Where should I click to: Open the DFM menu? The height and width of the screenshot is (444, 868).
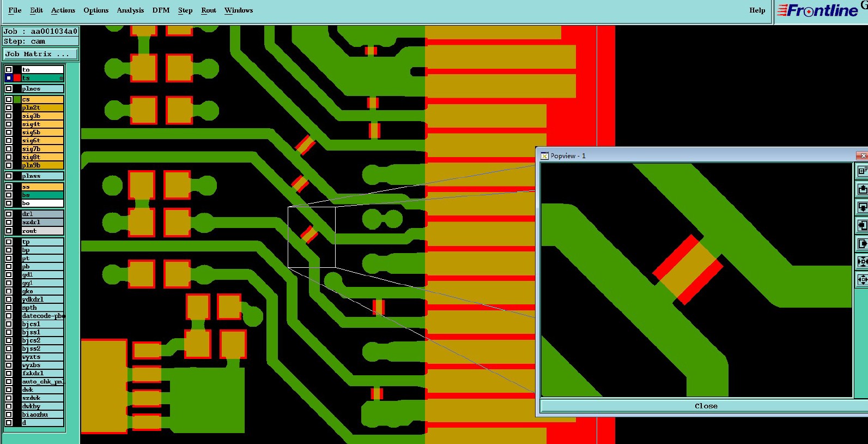point(161,10)
